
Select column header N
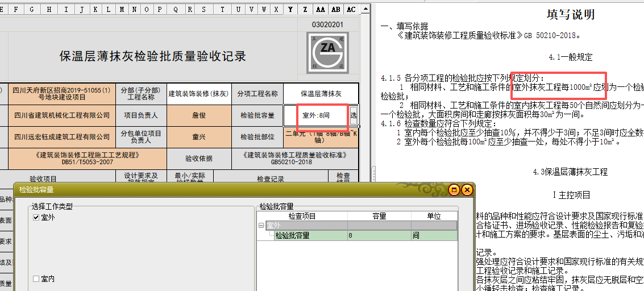click(x=134, y=9)
